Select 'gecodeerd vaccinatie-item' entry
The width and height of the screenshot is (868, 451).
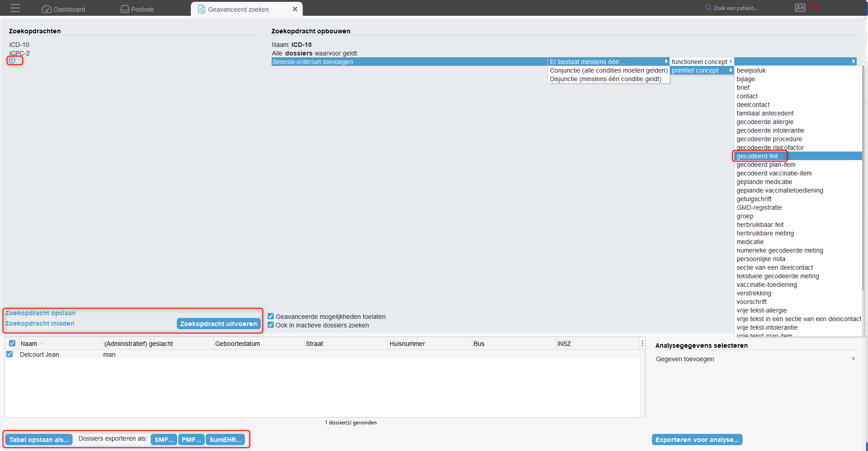pyautogui.click(x=798, y=173)
